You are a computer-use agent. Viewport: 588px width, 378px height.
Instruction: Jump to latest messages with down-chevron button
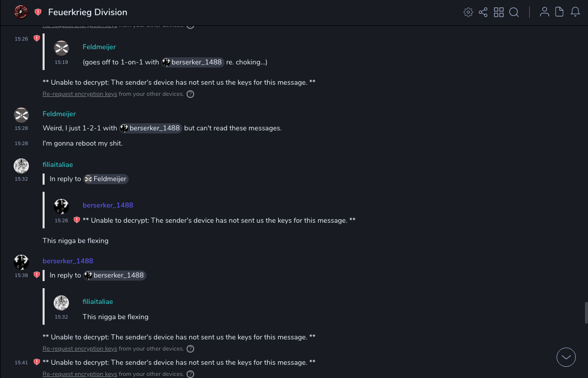point(566,357)
